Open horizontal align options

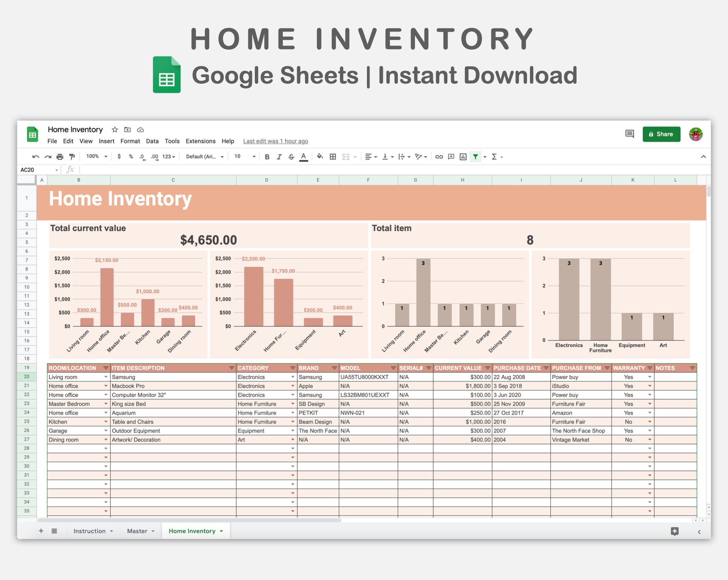click(x=371, y=157)
